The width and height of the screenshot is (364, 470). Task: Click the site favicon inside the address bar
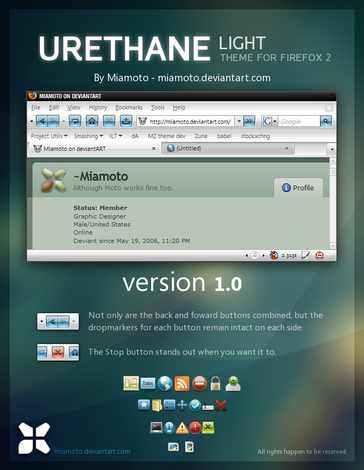[143, 121]
